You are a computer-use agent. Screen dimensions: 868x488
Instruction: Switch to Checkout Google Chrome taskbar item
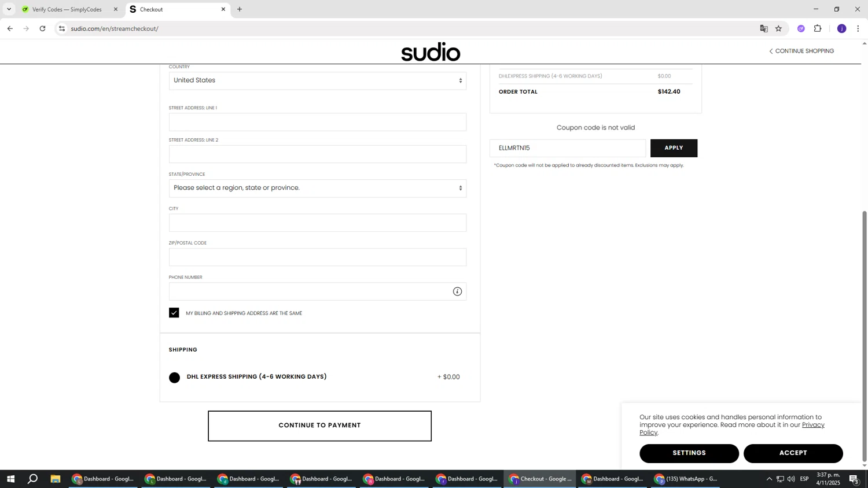540,479
